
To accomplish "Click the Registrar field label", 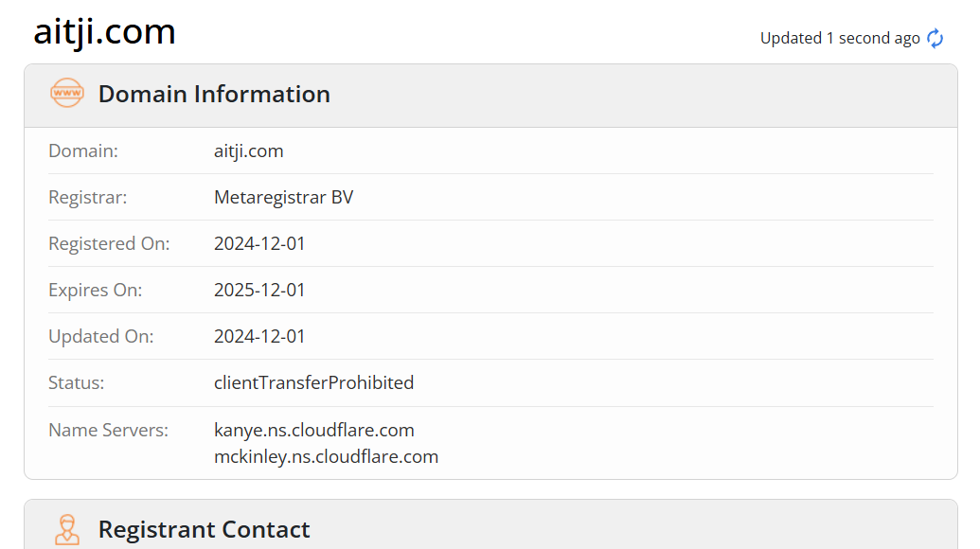I will 87,198.
